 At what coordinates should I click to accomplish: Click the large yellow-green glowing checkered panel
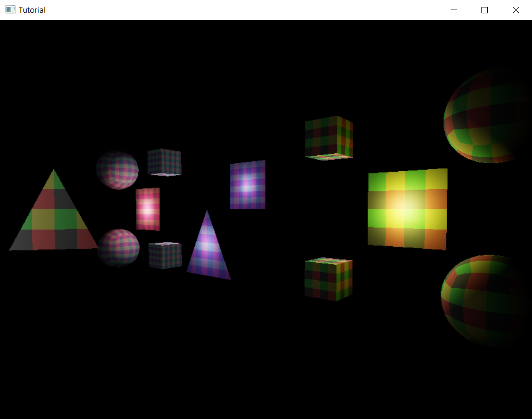point(408,208)
